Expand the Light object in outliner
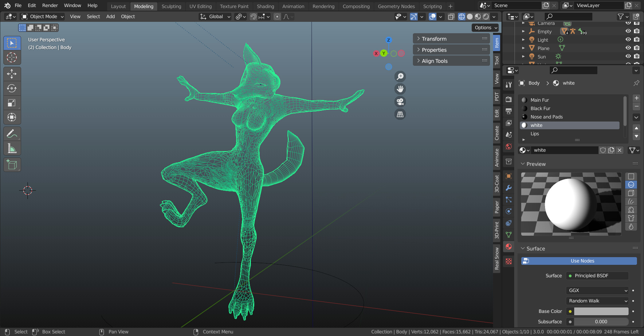644x336 pixels. pyautogui.click(x=523, y=39)
